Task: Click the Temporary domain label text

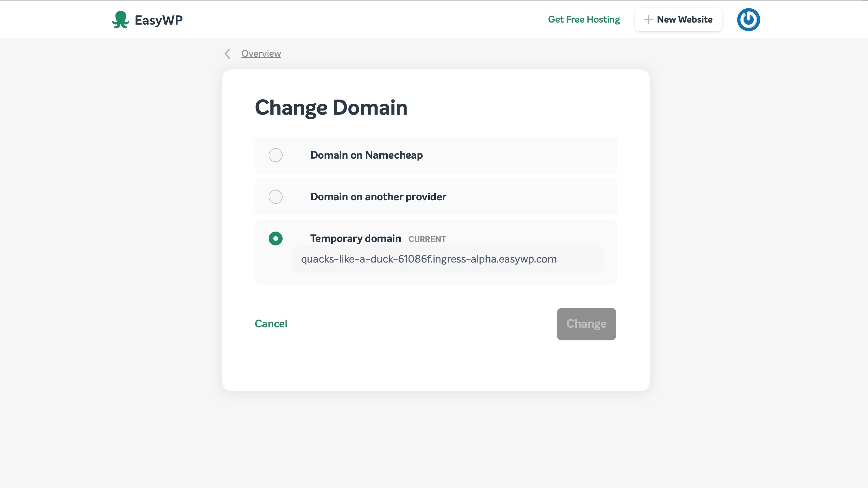Action: pos(356,239)
